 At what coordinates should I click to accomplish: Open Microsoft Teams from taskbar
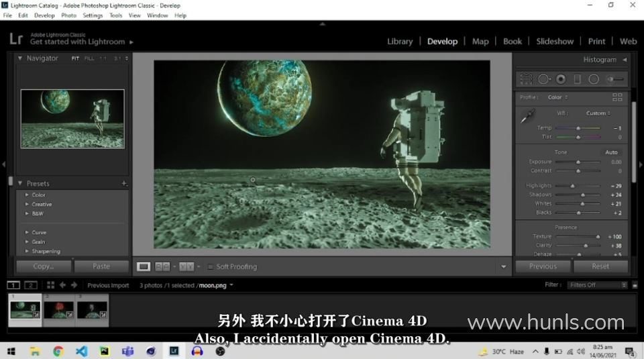click(x=127, y=351)
